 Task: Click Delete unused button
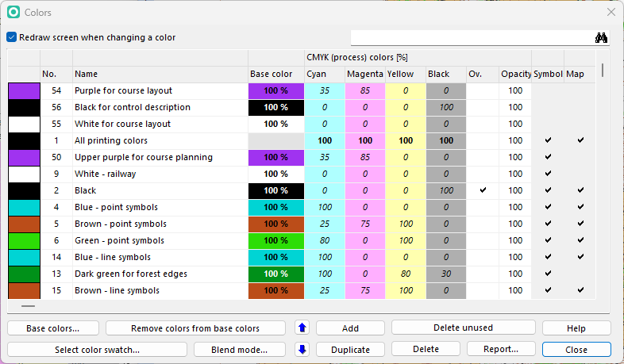coord(463,328)
